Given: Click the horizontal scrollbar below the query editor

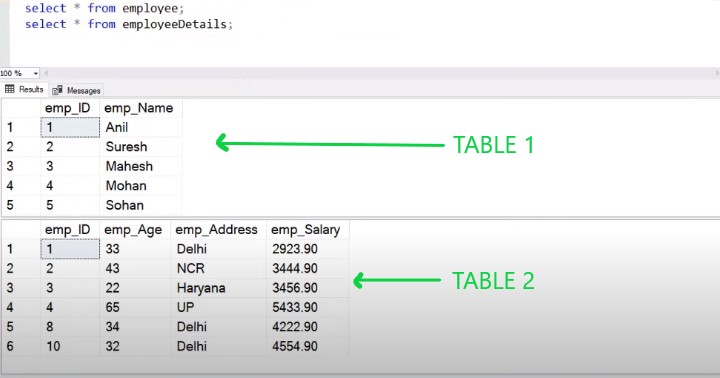Looking at the screenshot, I should [x=381, y=73].
